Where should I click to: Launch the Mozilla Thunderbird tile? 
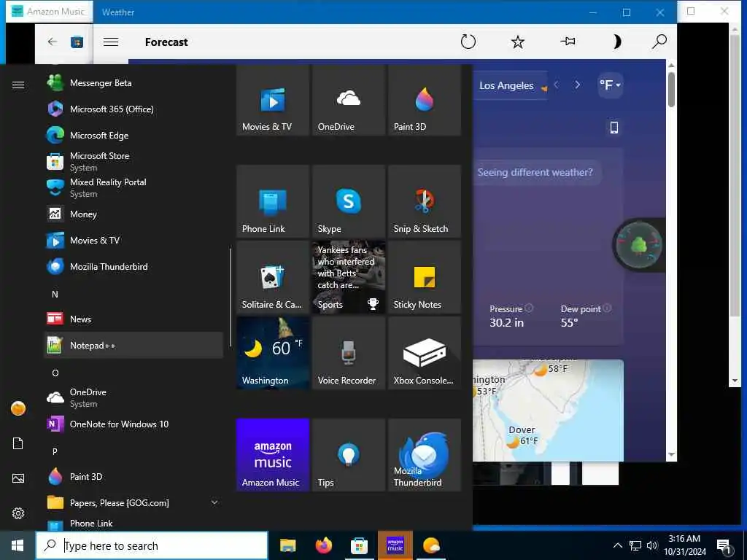pos(425,455)
